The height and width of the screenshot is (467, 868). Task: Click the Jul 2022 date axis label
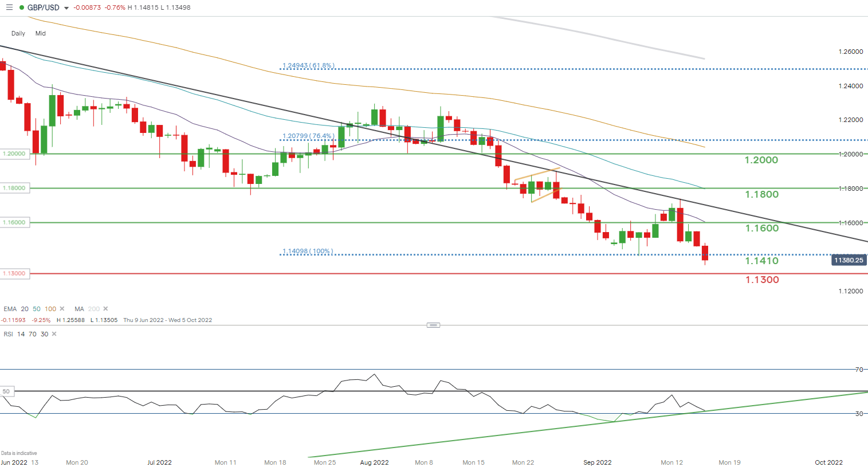click(x=159, y=462)
